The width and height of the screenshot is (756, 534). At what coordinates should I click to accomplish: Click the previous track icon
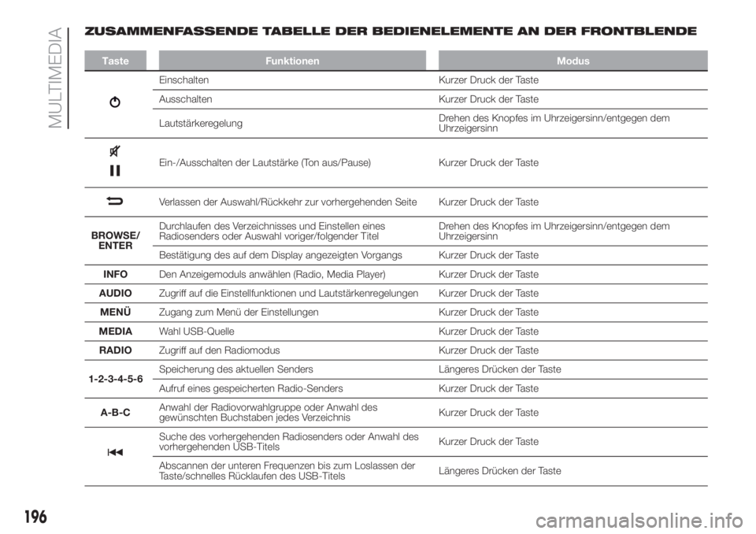click(x=115, y=452)
